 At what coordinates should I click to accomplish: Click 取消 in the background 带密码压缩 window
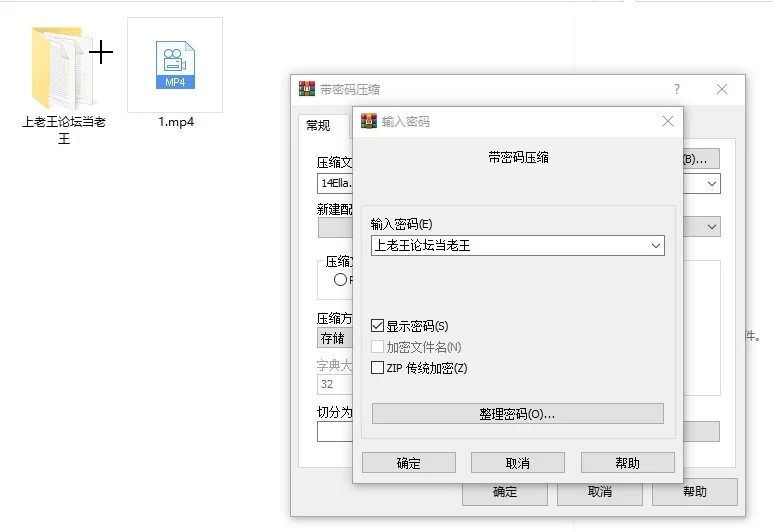[x=600, y=492]
